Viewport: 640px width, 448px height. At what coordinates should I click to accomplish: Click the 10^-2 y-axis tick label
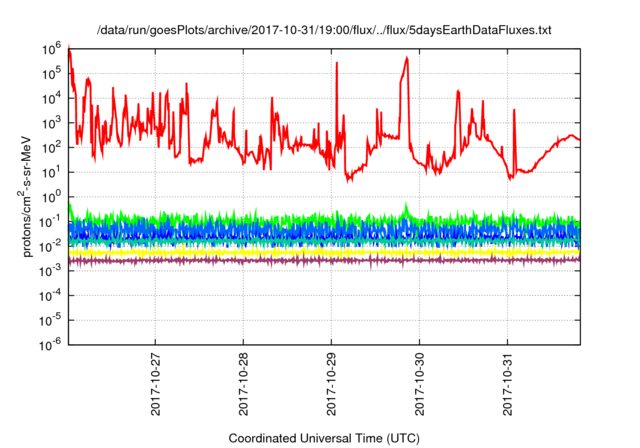pyautogui.click(x=50, y=246)
